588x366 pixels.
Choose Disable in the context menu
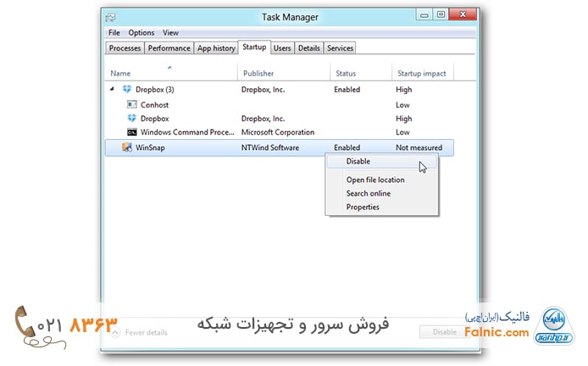(x=358, y=161)
